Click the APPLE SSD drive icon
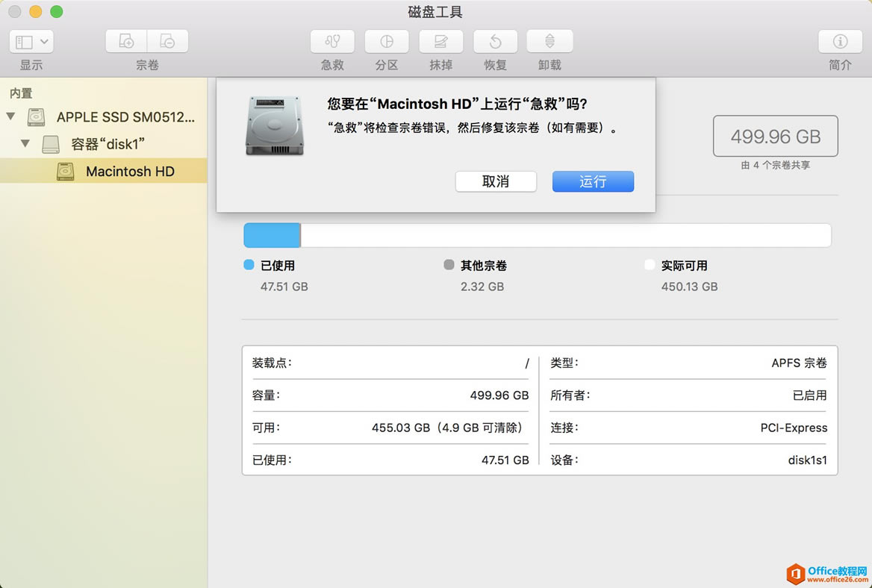 point(36,116)
